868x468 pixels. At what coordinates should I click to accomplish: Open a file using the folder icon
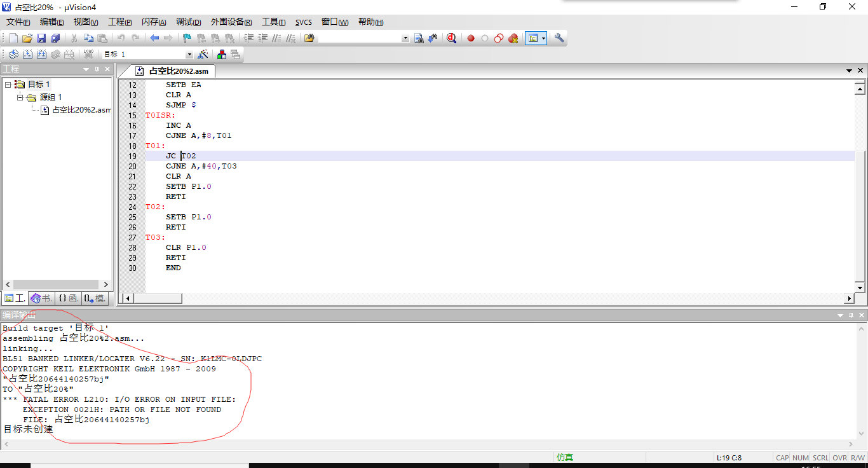point(27,38)
